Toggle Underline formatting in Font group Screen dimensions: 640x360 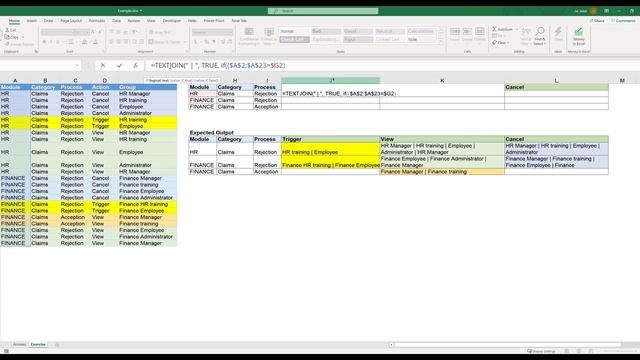[x=58, y=42]
